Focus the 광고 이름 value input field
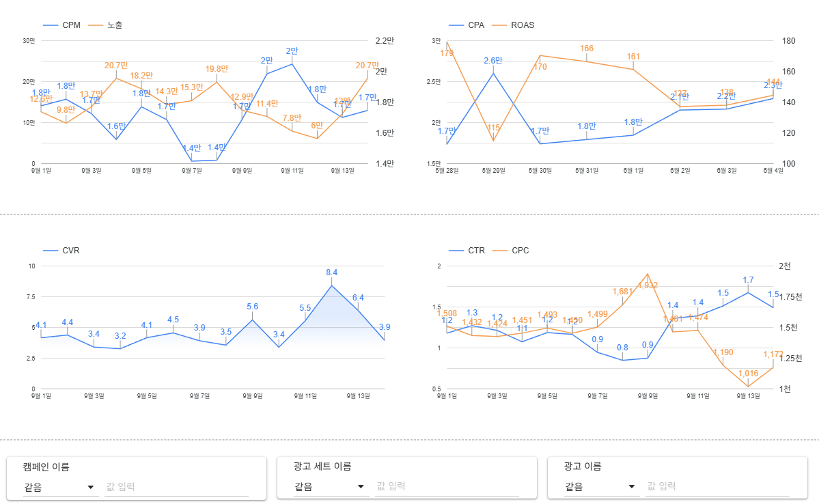The height and width of the screenshot is (504, 819). (718, 487)
